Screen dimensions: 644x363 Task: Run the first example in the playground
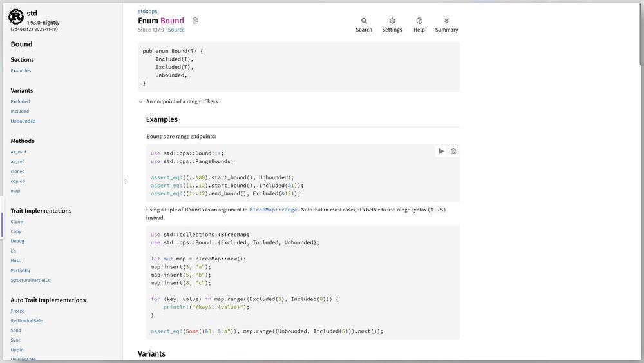pyautogui.click(x=441, y=152)
